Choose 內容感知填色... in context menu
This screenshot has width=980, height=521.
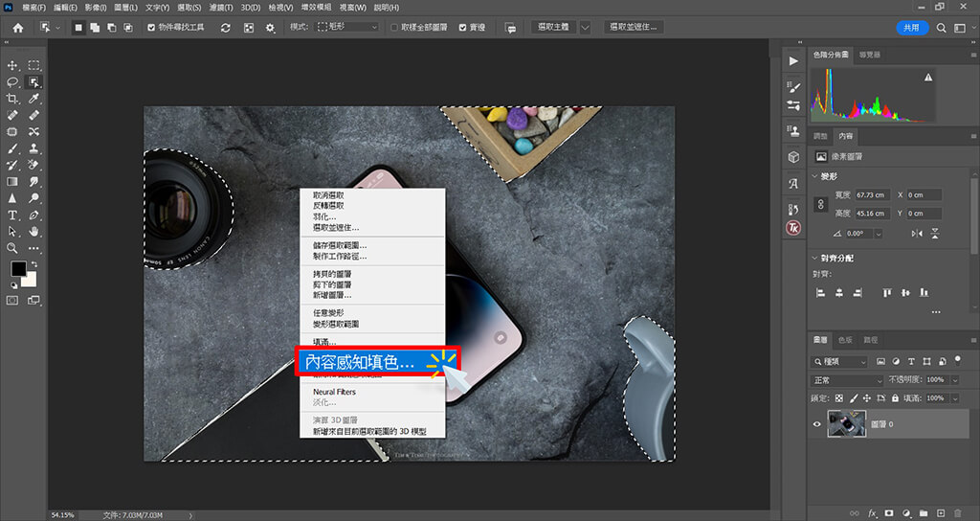377,361
